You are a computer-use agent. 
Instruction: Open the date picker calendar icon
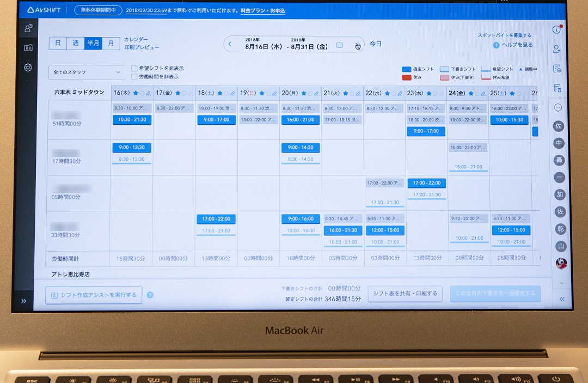pyautogui.click(x=339, y=45)
